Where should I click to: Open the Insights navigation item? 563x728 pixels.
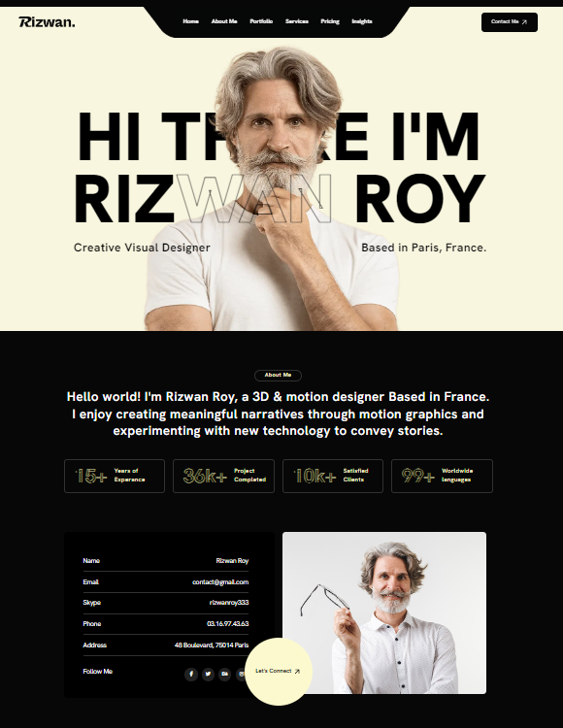pos(362,21)
